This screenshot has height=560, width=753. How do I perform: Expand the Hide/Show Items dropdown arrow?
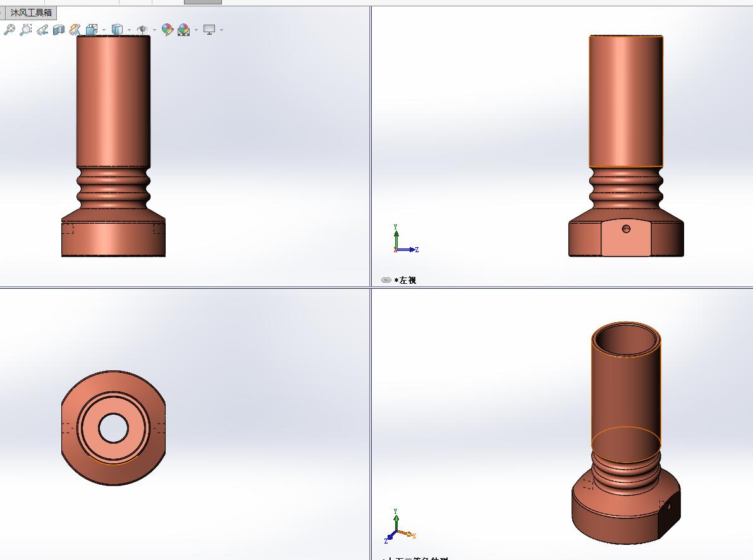pyautogui.click(x=154, y=30)
